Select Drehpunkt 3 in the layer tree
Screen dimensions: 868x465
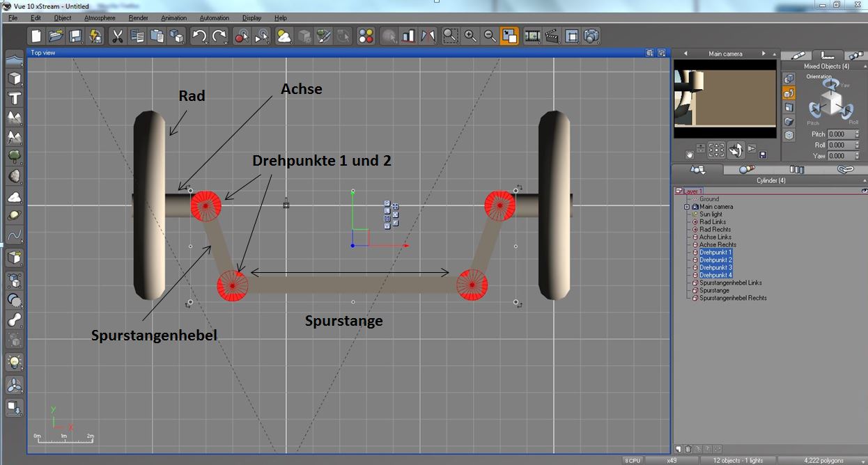[x=716, y=267]
